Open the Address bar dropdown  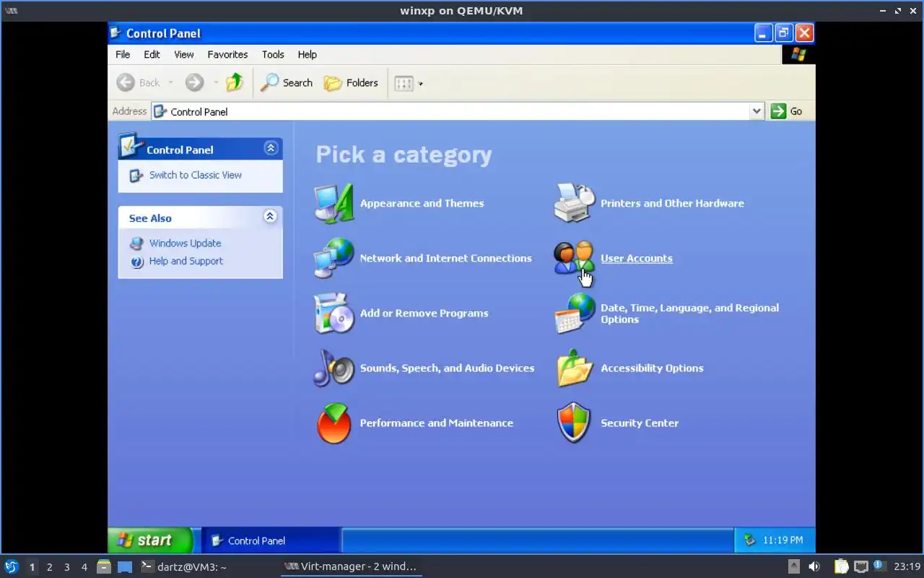[x=757, y=111]
